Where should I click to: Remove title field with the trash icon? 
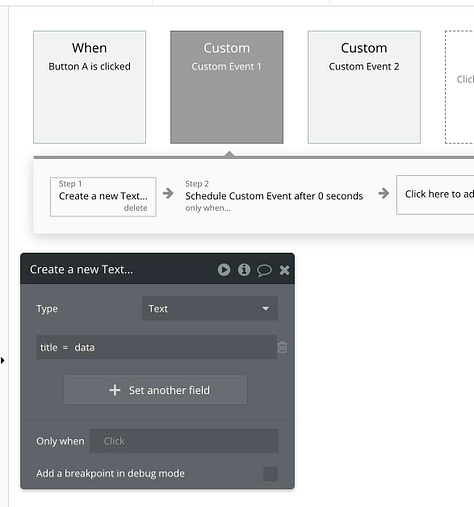click(x=282, y=347)
